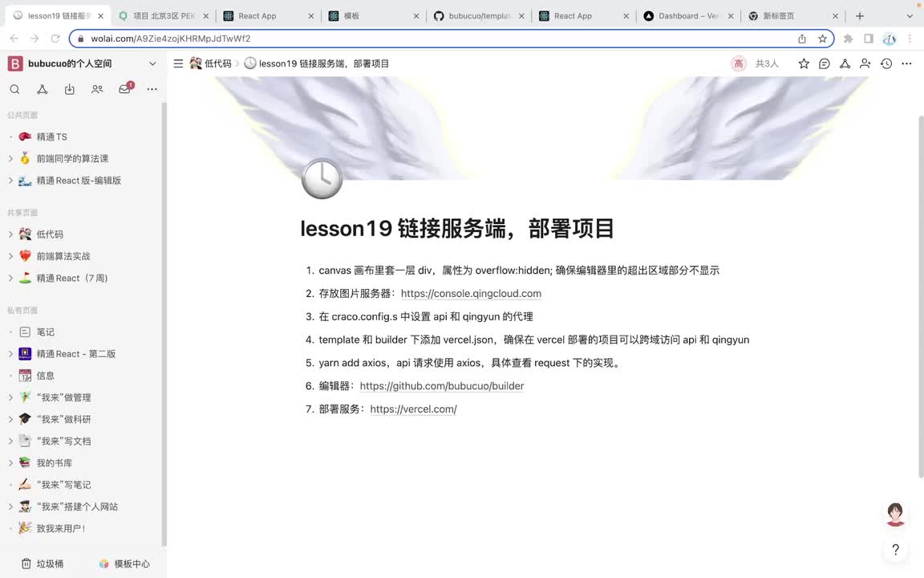Click 低代码 breadcrumb in header
Viewport: 924px width, 578px height.
coord(210,63)
